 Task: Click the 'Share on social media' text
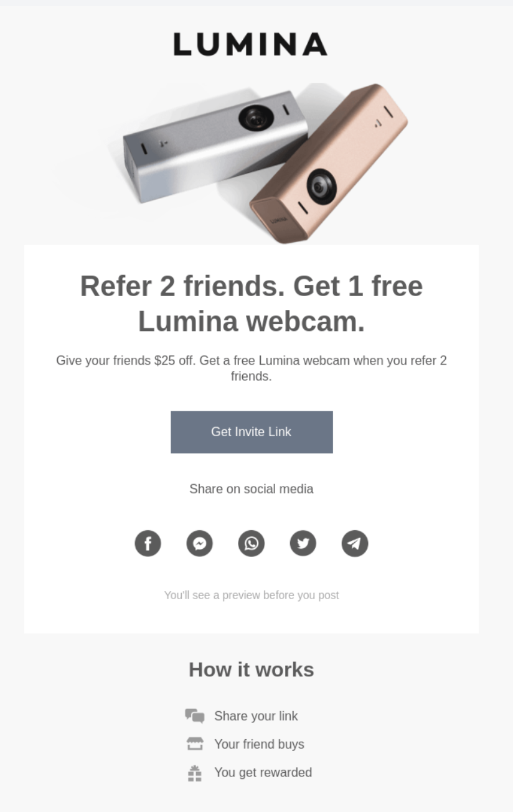click(252, 489)
